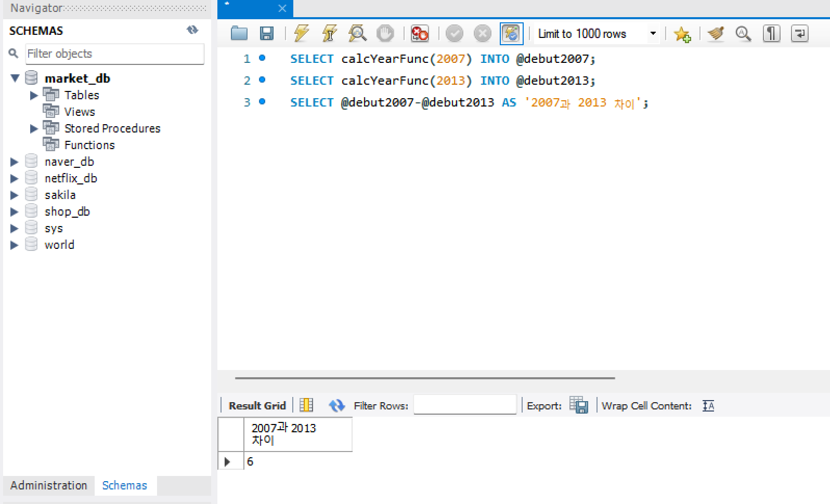Click the Tables folder icon
The height and width of the screenshot is (504, 830).
tap(51, 95)
